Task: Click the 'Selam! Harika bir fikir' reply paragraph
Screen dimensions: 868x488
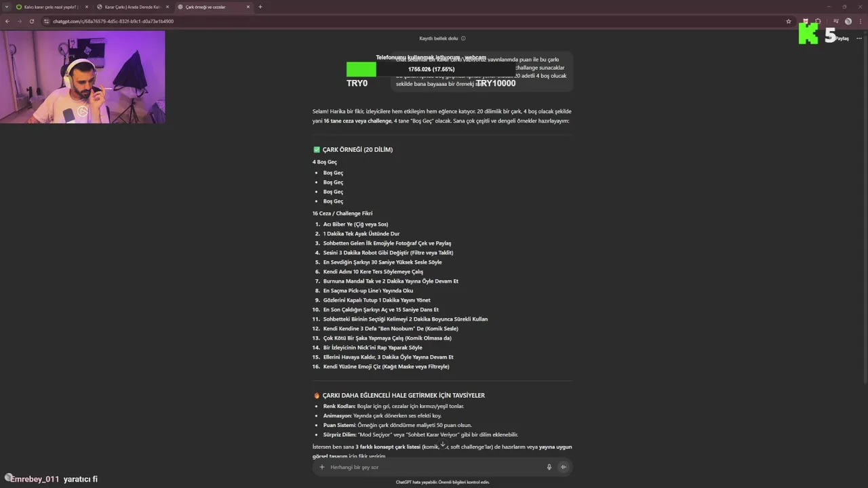Action: pyautogui.click(x=442, y=116)
